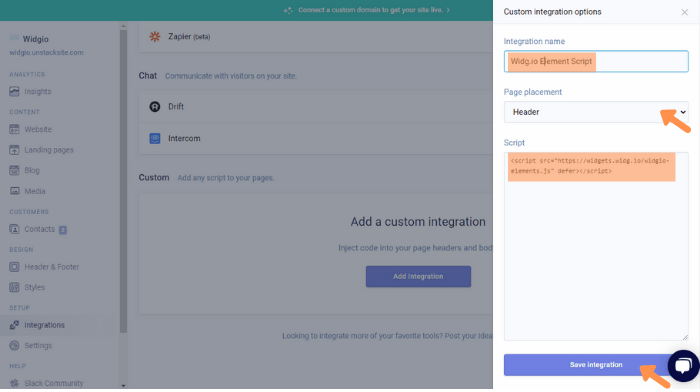Click the sidebar scrollbar
700x392 pixels.
click(x=123, y=181)
